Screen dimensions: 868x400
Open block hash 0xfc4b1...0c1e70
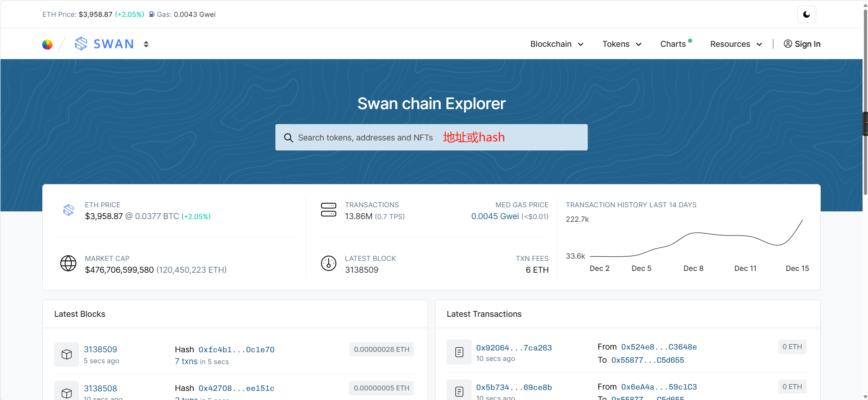236,350
